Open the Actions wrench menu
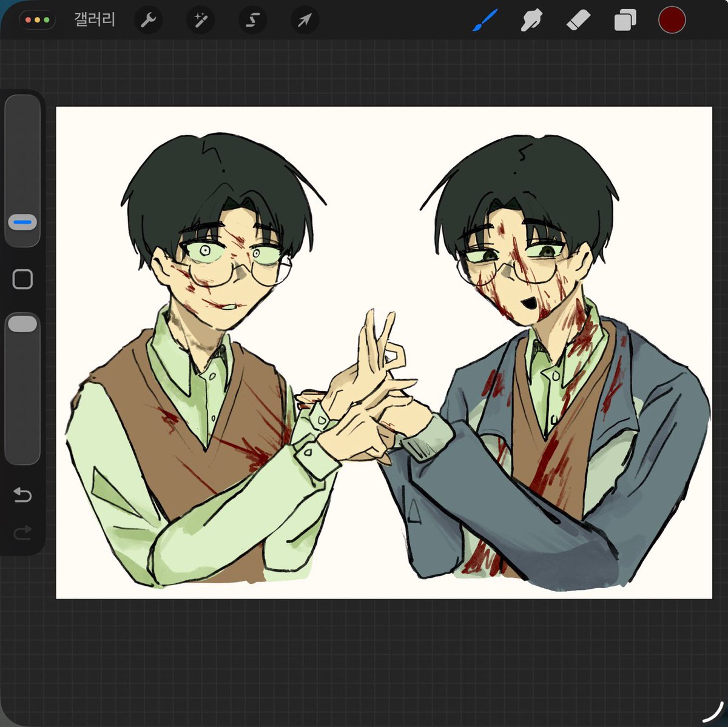This screenshot has height=727, width=728. tap(149, 20)
